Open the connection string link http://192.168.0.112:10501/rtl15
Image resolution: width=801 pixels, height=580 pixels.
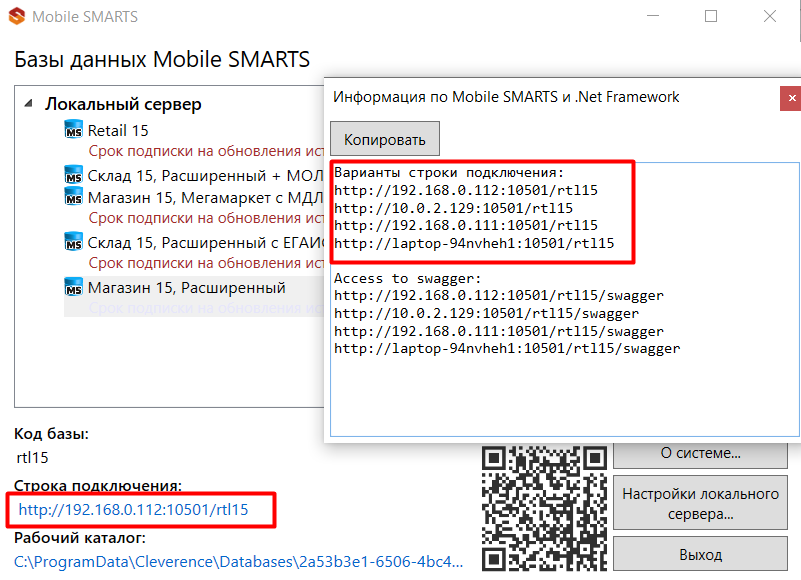(x=133, y=509)
